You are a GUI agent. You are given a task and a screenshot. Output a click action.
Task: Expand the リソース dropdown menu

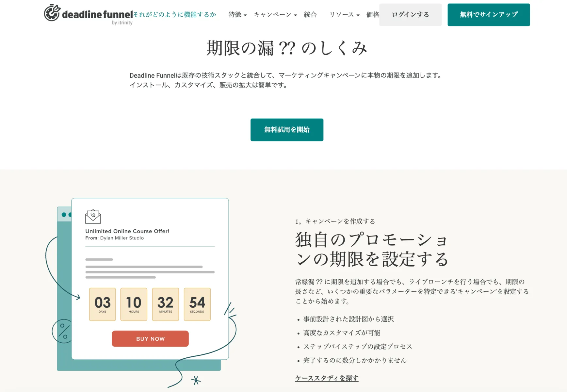pos(344,15)
